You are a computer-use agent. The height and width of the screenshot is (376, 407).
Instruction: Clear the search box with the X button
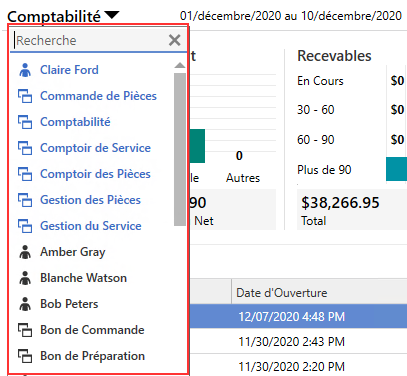click(x=175, y=40)
